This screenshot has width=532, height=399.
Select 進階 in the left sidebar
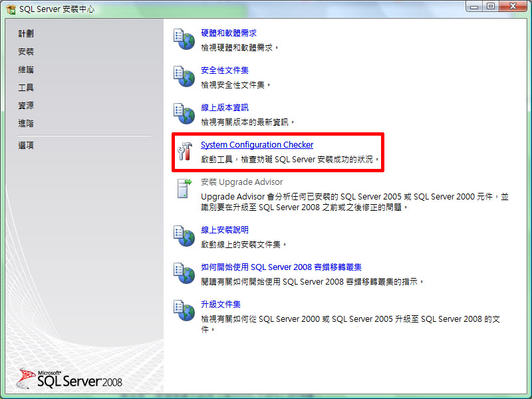tap(26, 123)
